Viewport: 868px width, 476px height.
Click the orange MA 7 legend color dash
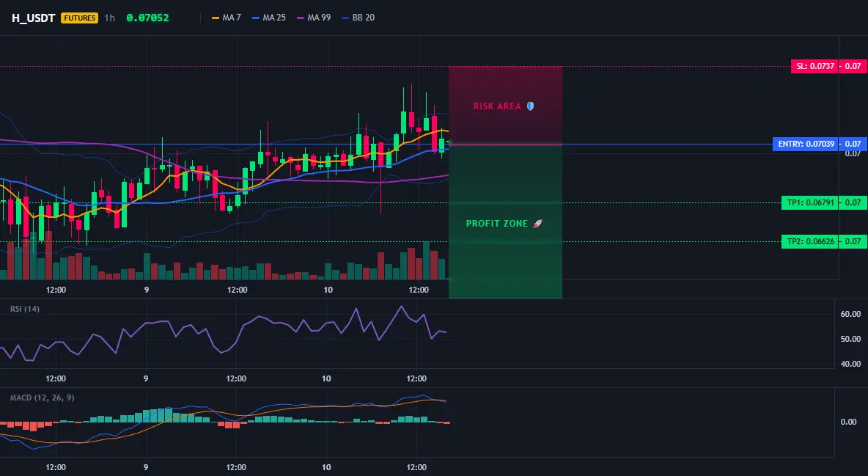[x=216, y=18]
